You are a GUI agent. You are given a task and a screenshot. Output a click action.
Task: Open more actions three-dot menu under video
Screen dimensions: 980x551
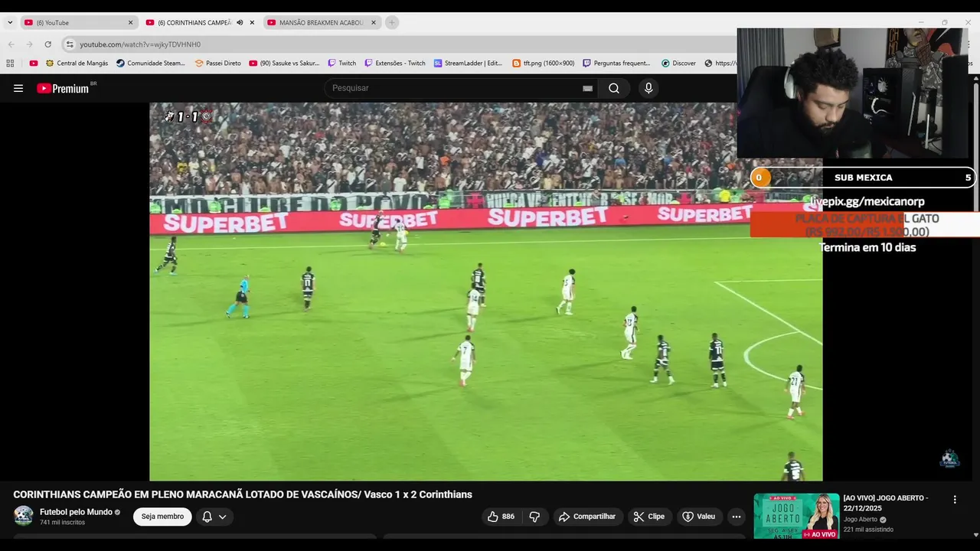[x=736, y=517]
